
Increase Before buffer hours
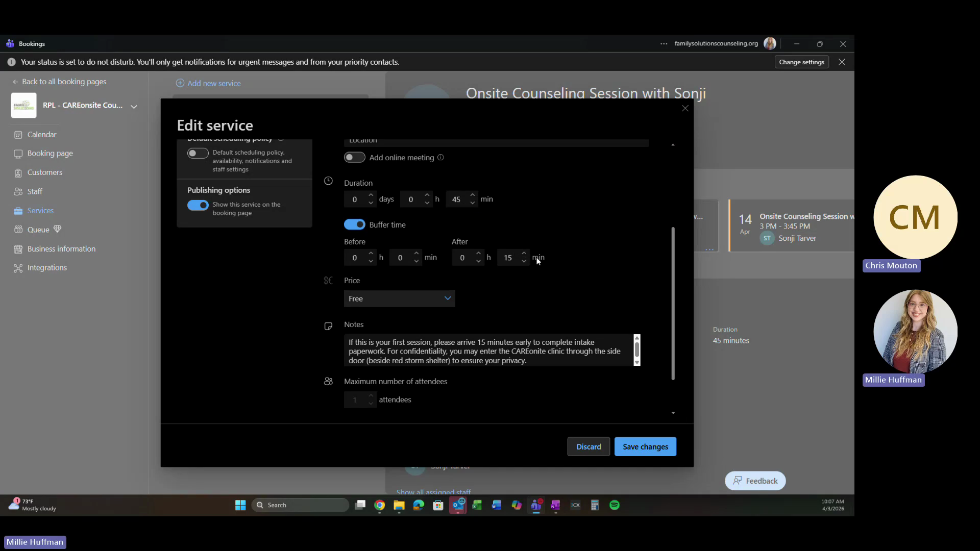371,254
